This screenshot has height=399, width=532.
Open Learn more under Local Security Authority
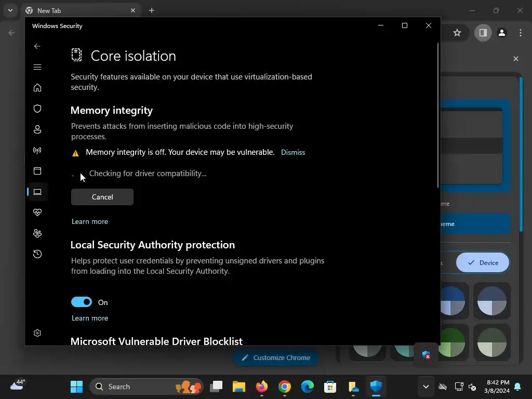click(90, 318)
